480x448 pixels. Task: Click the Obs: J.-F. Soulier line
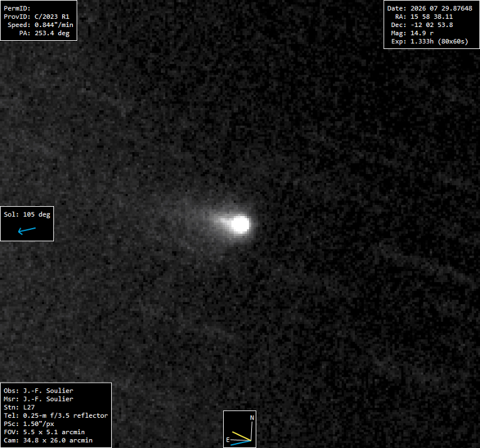(38, 391)
